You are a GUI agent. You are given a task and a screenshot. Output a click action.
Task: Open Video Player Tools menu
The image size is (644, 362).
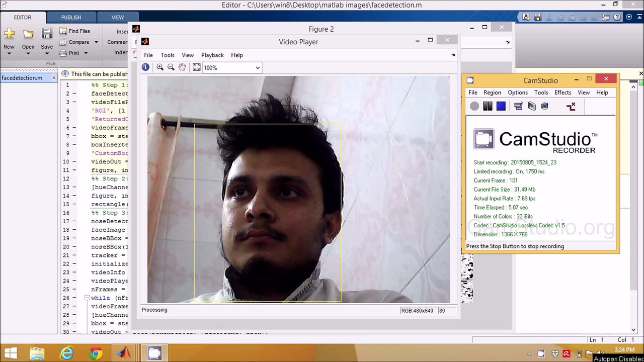168,55
